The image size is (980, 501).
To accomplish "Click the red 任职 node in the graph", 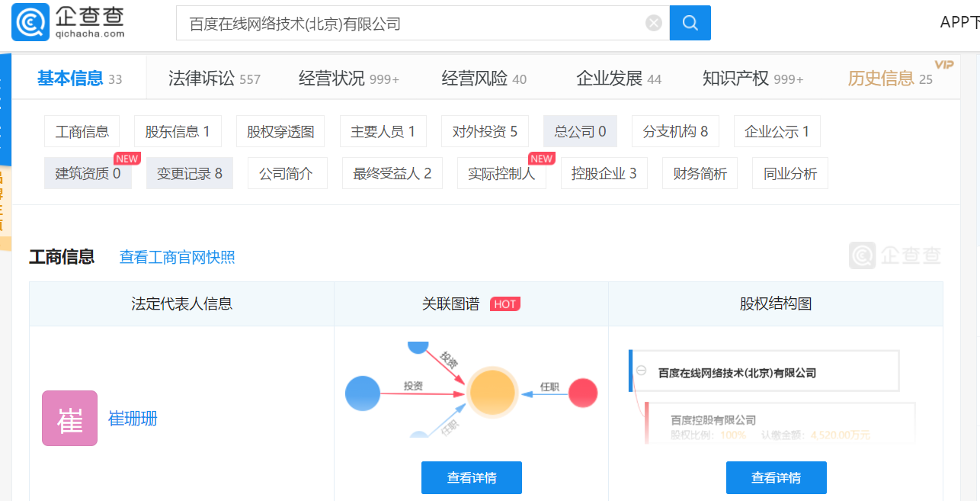I will point(583,393).
